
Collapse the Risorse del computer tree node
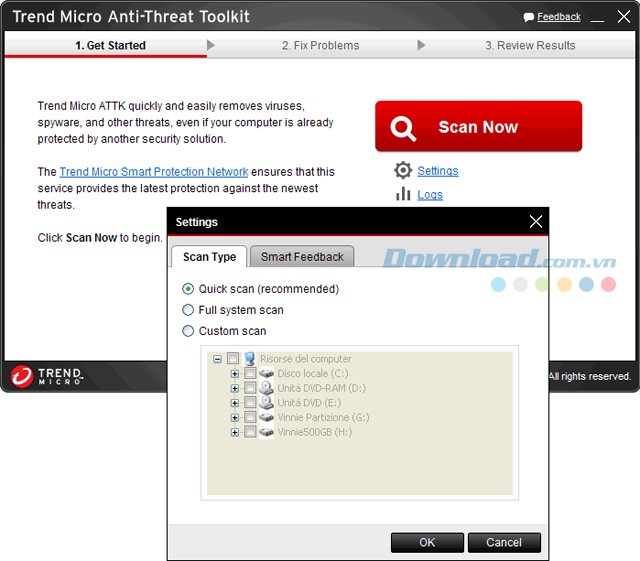(x=218, y=359)
